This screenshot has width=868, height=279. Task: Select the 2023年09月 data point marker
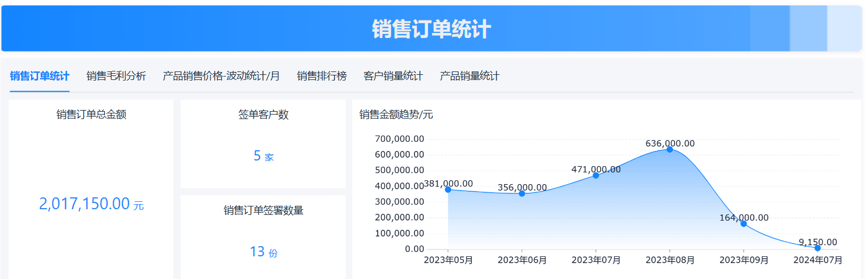click(x=743, y=223)
